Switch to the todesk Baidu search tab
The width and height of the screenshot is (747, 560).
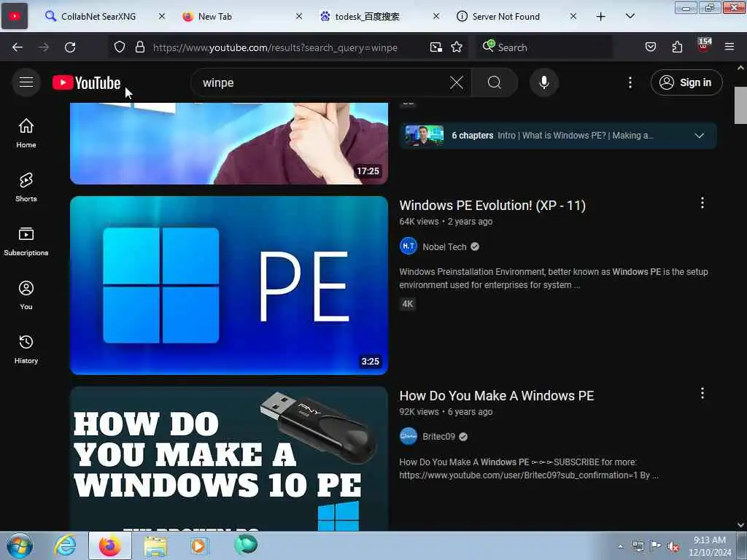point(367,16)
